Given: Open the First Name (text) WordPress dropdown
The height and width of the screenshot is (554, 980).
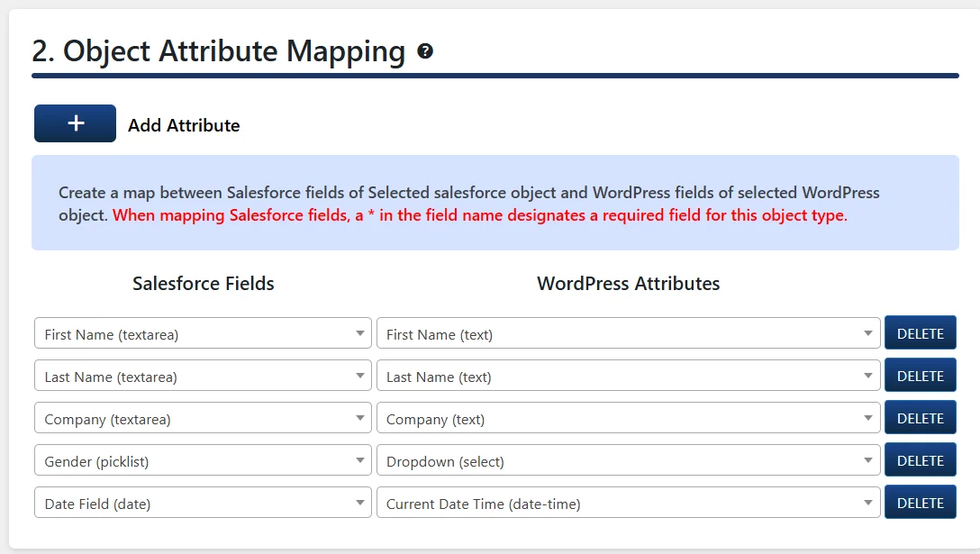Looking at the screenshot, I should (x=628, y=333).
